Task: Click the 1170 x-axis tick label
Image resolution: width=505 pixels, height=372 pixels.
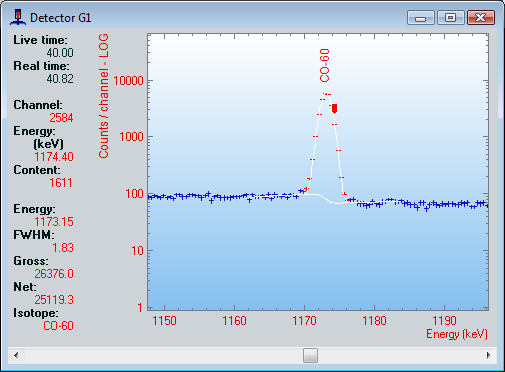Action: (x=304, y=321)
